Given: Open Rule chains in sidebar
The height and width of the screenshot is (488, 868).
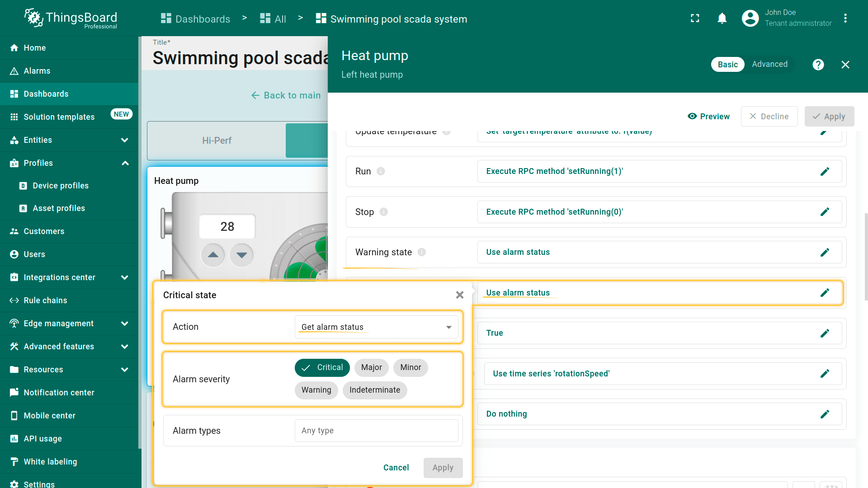Looking at the screenshot, I should pos(45,300).
